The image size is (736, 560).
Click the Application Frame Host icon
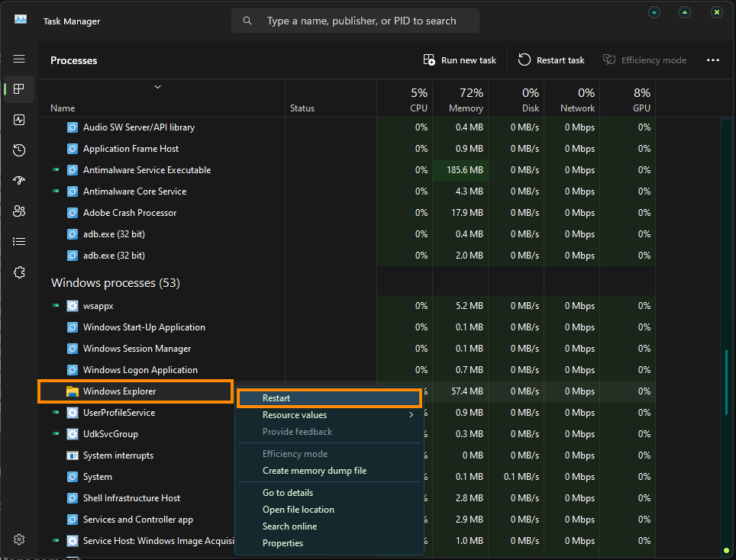pos(73,149)
